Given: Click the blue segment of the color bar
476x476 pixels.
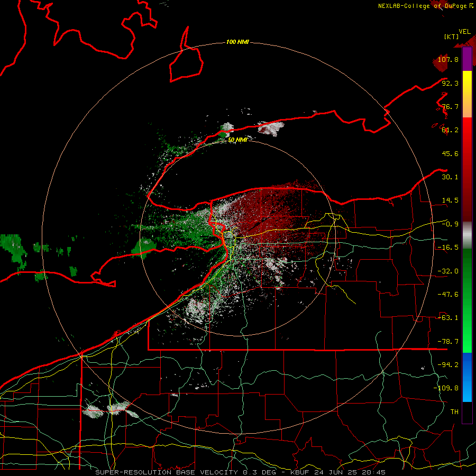Looking at the screenshot, I should (x=467, y=377).
